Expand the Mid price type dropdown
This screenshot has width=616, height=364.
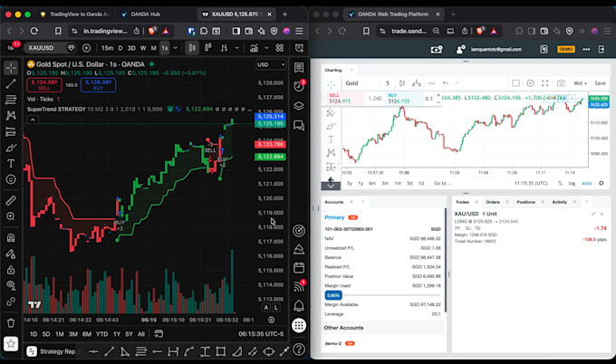(x=580, y=83)
